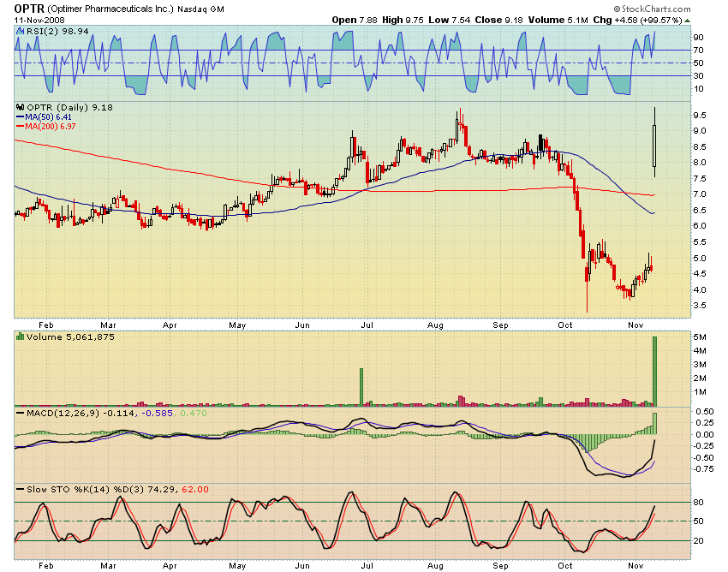Click the tall green volume spike bar before July
This screenshot has width=728, height=572.
[x=361, y=387]
